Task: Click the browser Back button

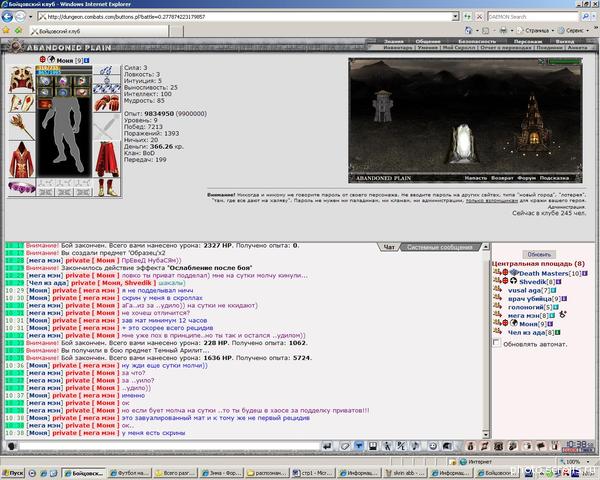Action: point(7,16)
